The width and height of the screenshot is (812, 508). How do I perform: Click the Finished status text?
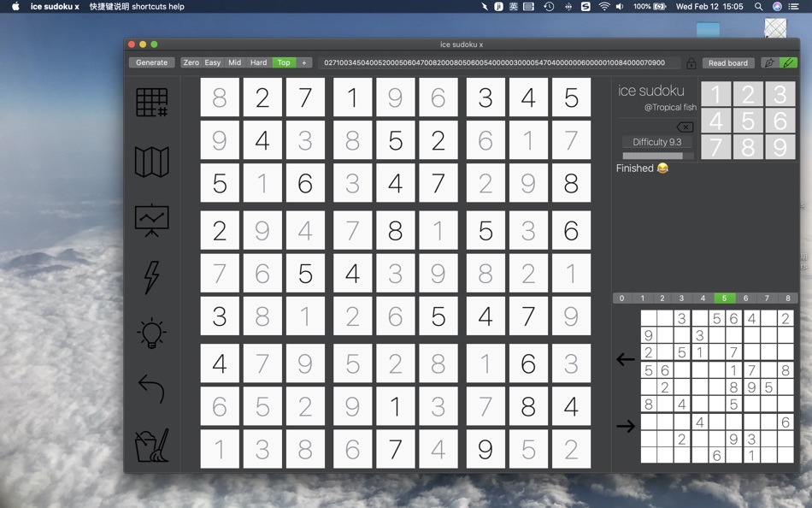642,168
